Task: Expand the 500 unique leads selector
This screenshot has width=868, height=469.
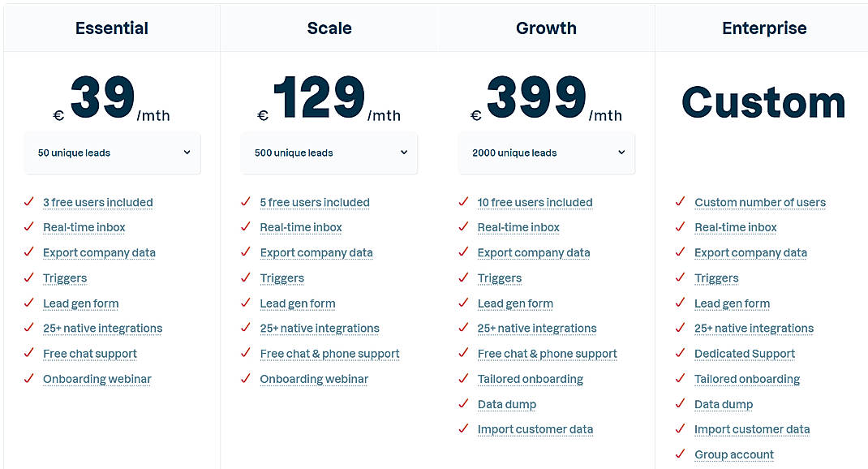Action: [329, 153]
